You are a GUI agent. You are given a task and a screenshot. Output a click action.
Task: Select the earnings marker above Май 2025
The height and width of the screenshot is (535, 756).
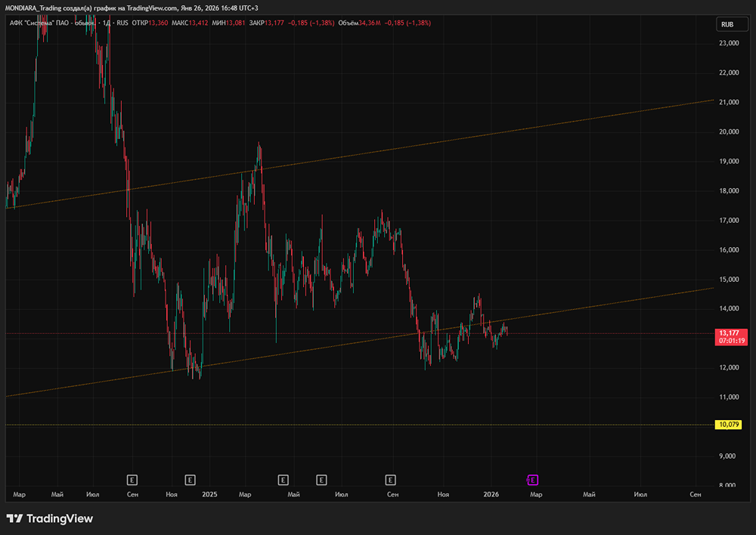coord(283,479)
